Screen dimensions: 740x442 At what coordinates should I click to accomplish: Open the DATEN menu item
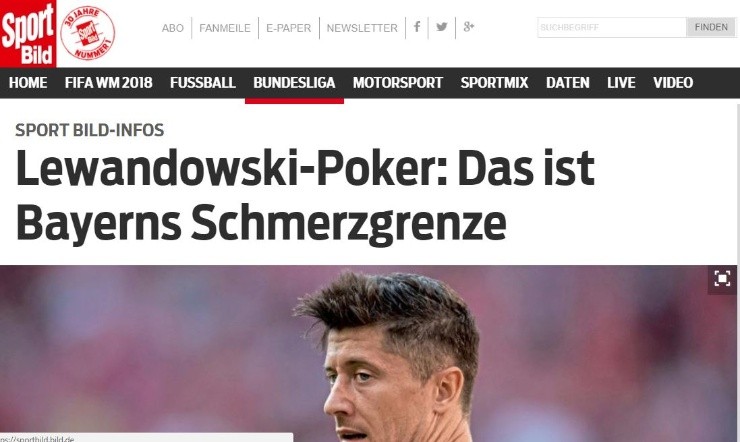tap(568, 83)
